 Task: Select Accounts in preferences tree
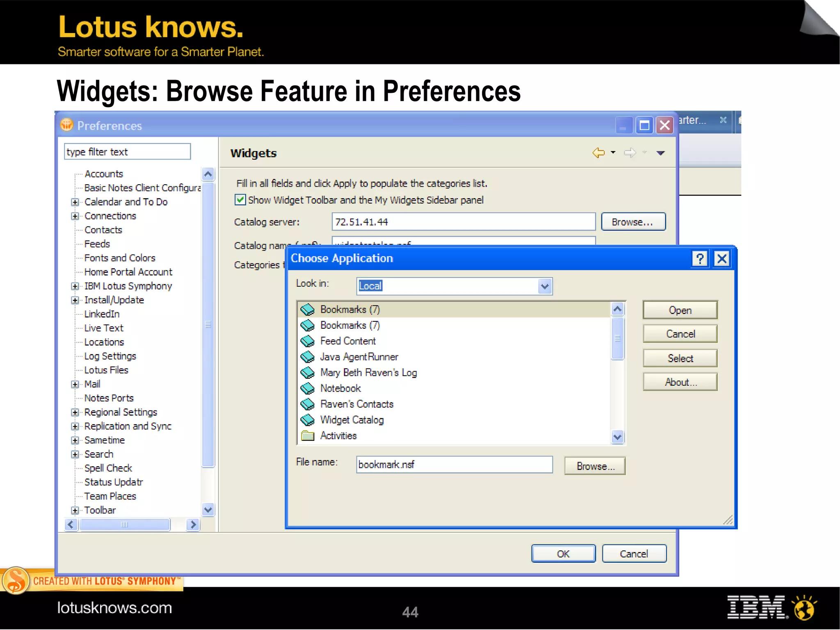[x=104, y=174]
